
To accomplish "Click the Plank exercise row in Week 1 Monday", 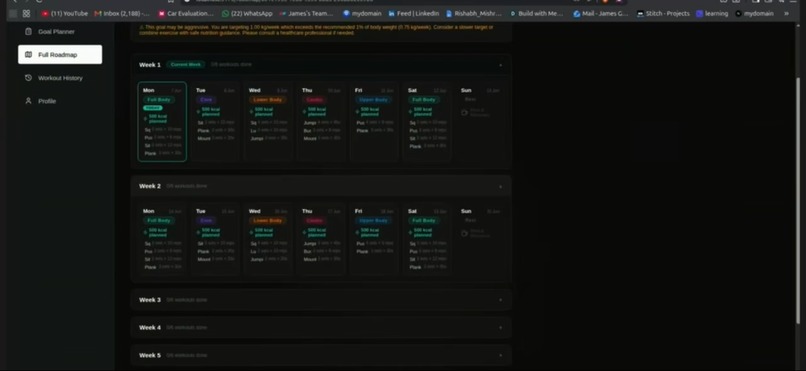I will pyautogui.click(x=162, y=153).
